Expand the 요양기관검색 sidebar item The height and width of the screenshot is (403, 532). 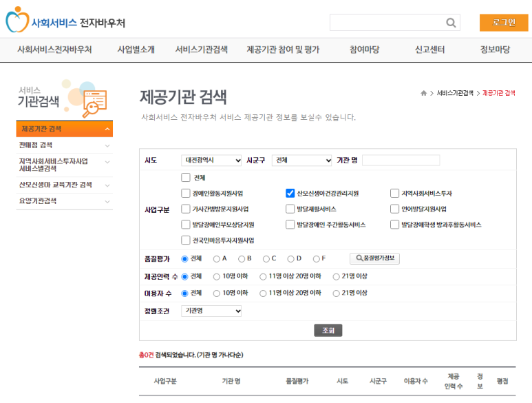pos(65,201)
